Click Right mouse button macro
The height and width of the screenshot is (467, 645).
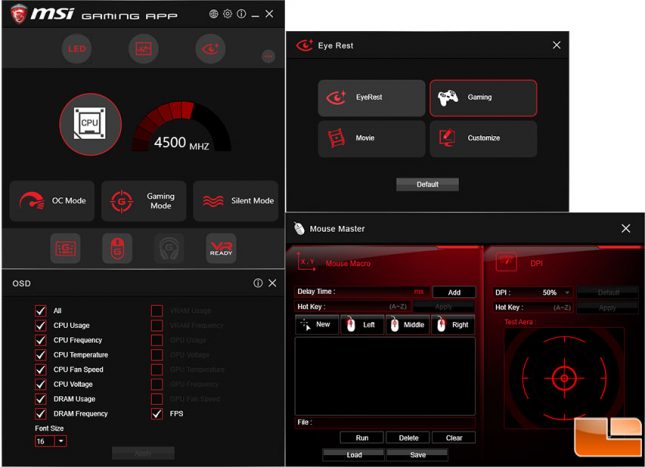pos(453,325)
